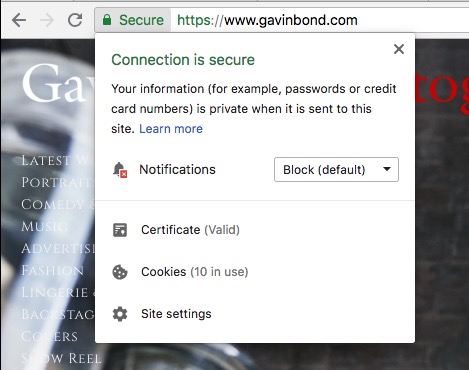469x370 pixels.
Task: Open the Learn more link
Action: coord(171,129)
